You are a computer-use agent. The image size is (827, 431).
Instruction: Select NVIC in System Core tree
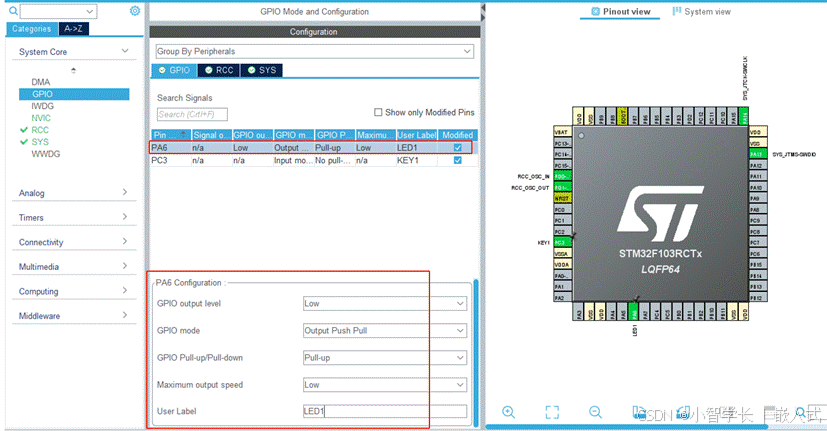tap(41, 118)
